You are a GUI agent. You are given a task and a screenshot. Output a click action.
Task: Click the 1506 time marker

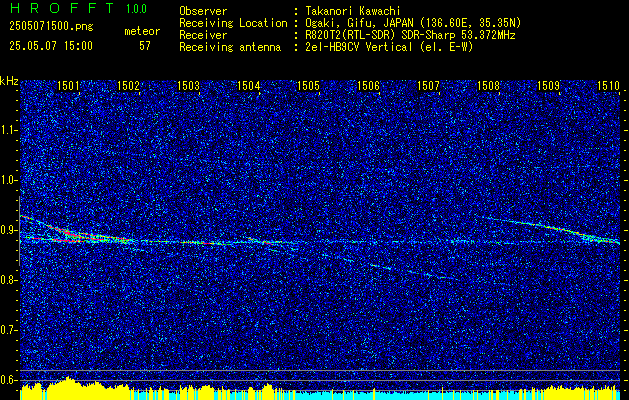[x=368, y=86]
